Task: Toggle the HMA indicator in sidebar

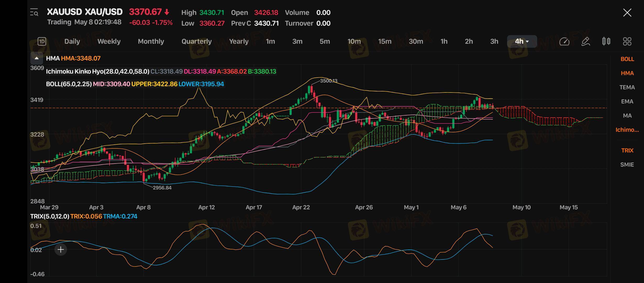Action: point(627,73)
